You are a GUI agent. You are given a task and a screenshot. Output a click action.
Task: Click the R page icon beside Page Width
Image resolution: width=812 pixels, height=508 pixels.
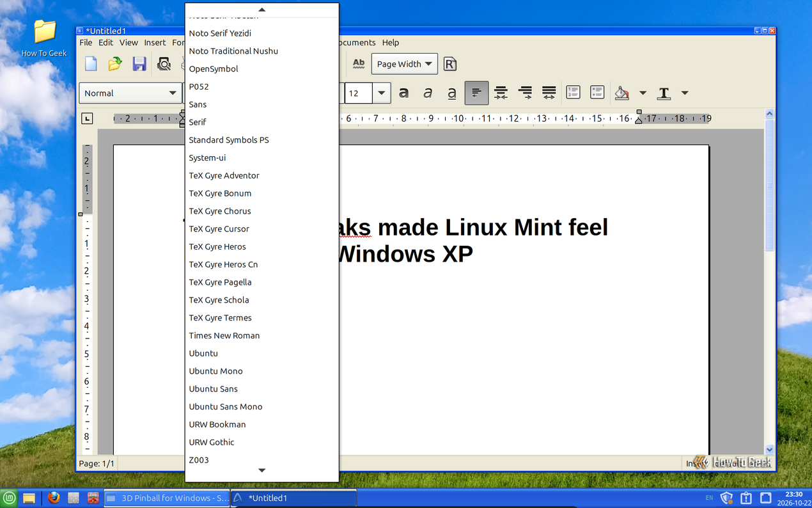click(x=450, y=64)
